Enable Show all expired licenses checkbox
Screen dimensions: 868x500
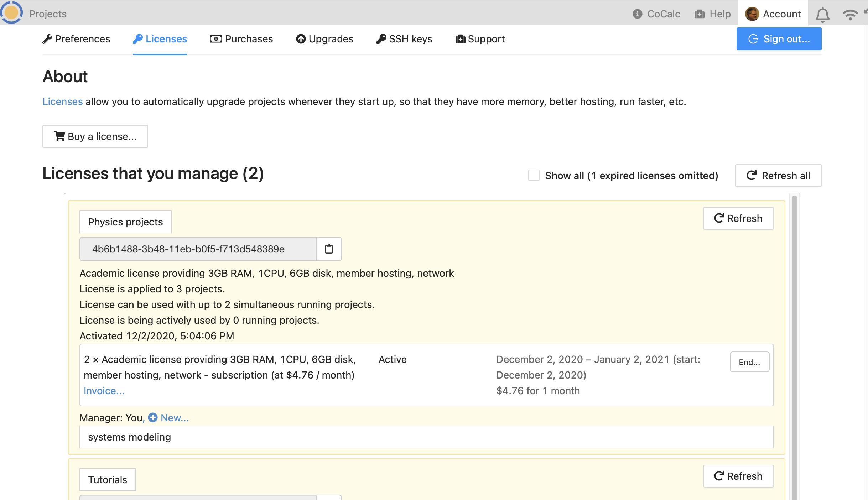tap(534, 175)
